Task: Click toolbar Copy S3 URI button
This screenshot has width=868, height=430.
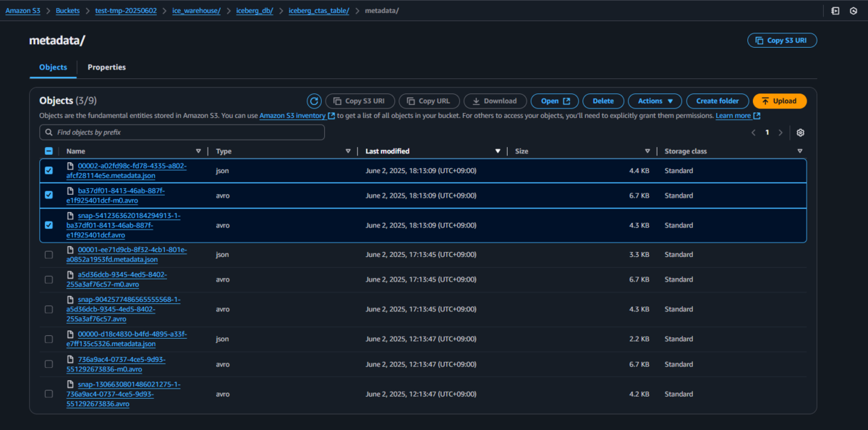Action: pyautogui.click(x=360, y=101)
